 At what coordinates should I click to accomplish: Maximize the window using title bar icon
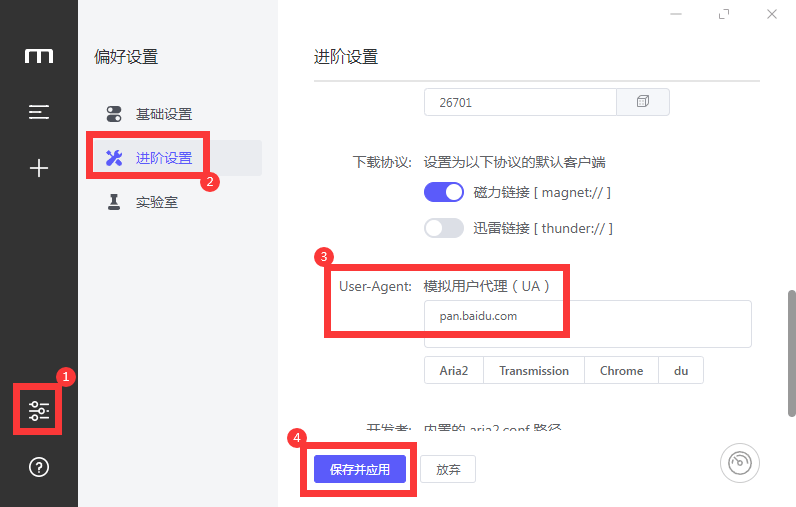(724, 14)
